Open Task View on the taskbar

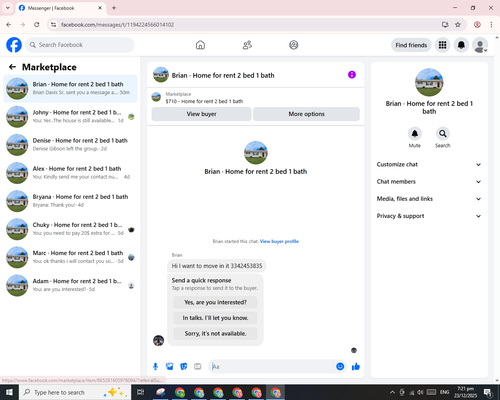pyautogui.click(x=141, y=392)
